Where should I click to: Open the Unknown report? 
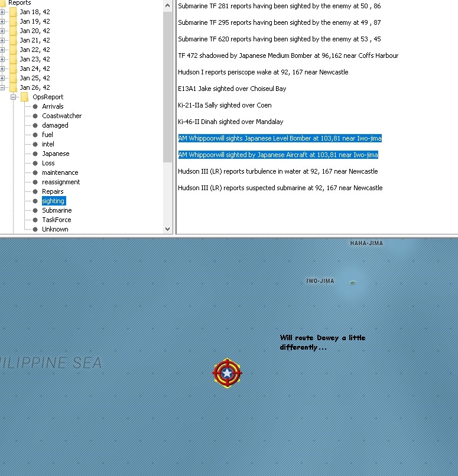tap(55, 229)
